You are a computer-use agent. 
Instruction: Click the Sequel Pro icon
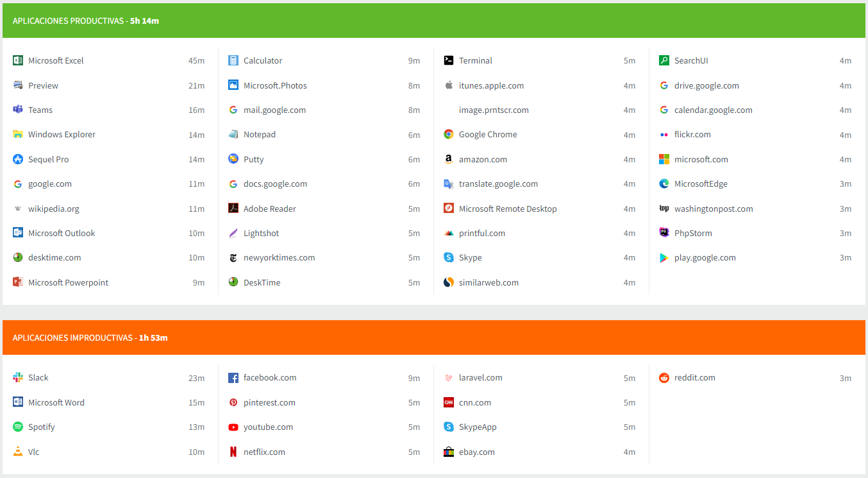pos(18,159)
